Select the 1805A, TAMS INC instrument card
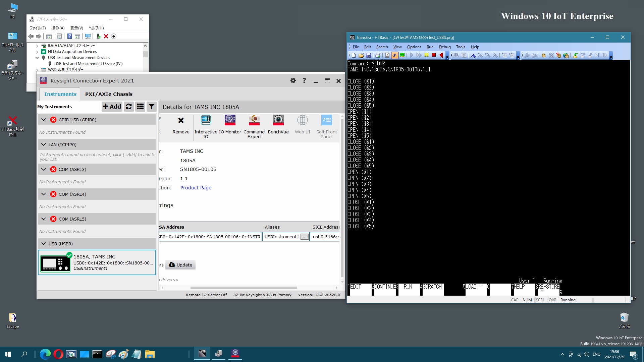644x362 pixels. [x=97, y=262]
